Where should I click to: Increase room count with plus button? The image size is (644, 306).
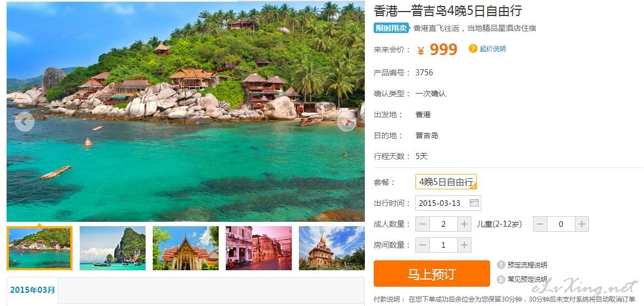click(x=464, y=245)
